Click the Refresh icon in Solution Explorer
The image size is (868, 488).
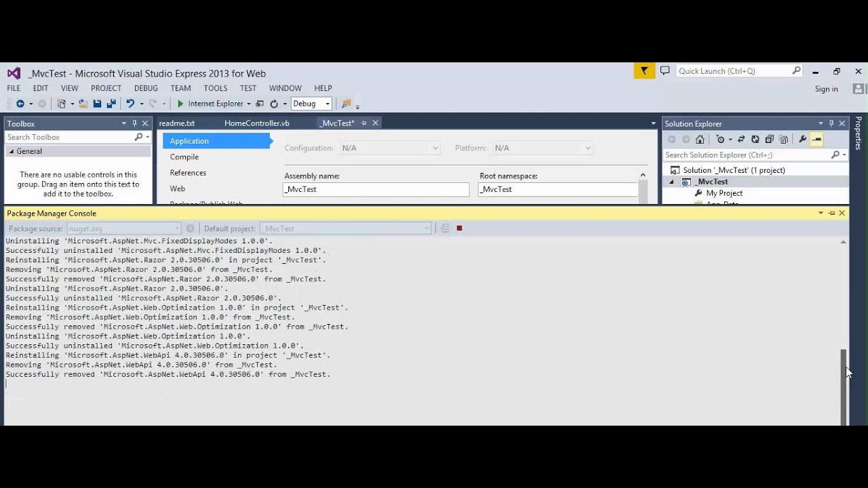pos(755,139)
